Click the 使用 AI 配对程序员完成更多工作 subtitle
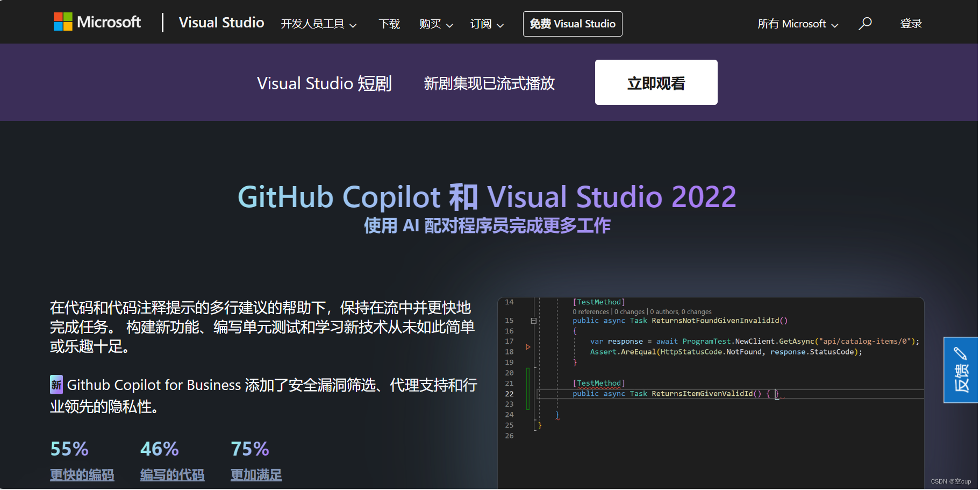Viewport: 980px width, 490px height. click(x=487, y=225)
